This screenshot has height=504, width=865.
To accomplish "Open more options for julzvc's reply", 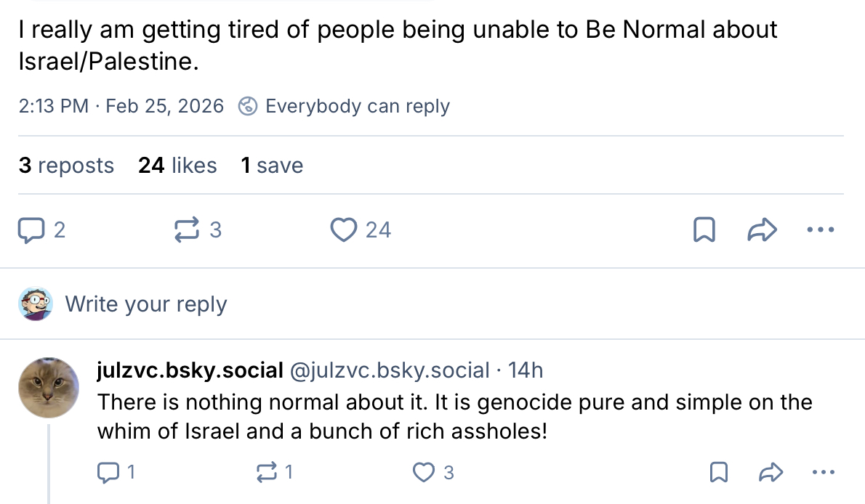I will click(x=822, y=473).
